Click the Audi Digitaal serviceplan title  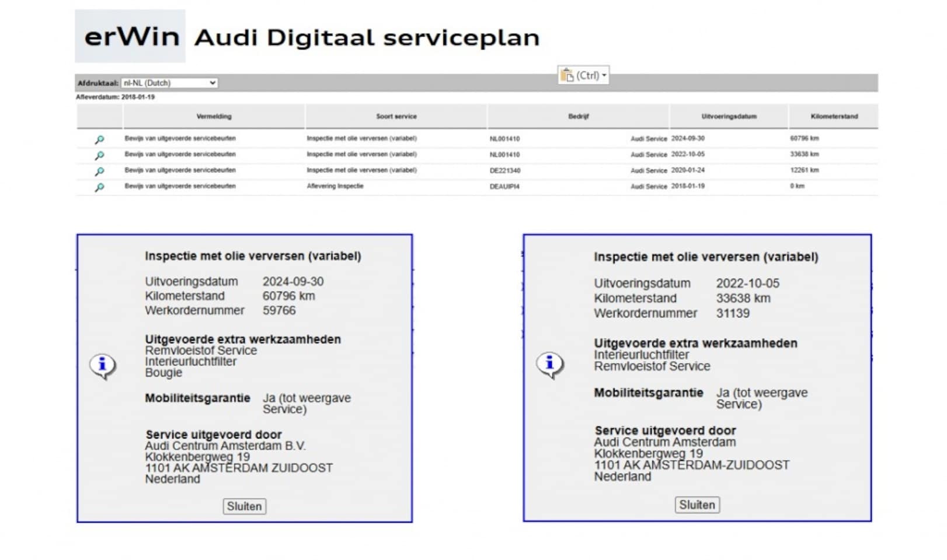coord(367,37)
